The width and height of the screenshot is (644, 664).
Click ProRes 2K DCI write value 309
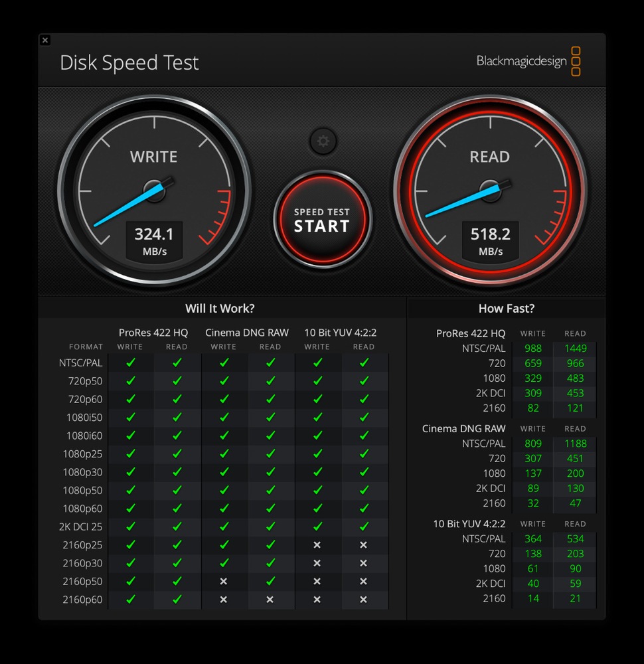[x=533, y=393]
